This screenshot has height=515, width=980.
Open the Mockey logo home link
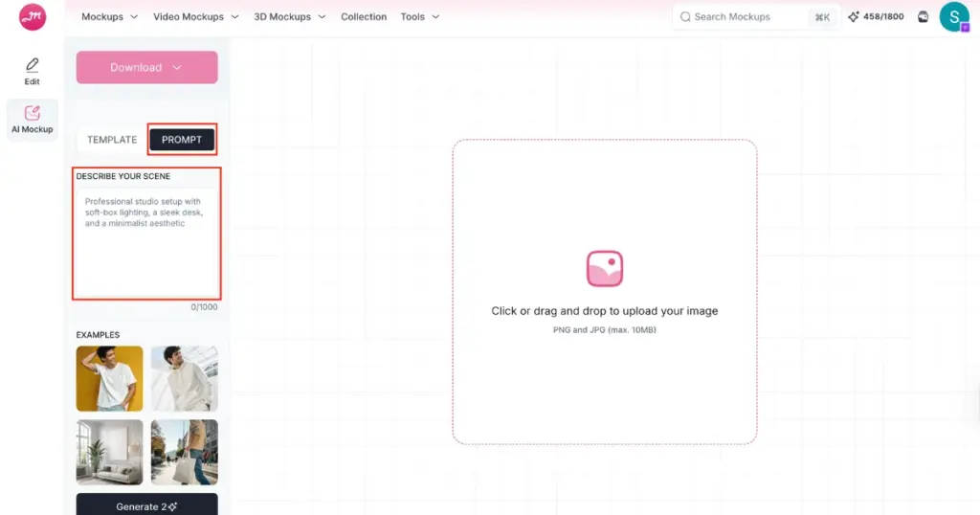click(x=33, y=17)
